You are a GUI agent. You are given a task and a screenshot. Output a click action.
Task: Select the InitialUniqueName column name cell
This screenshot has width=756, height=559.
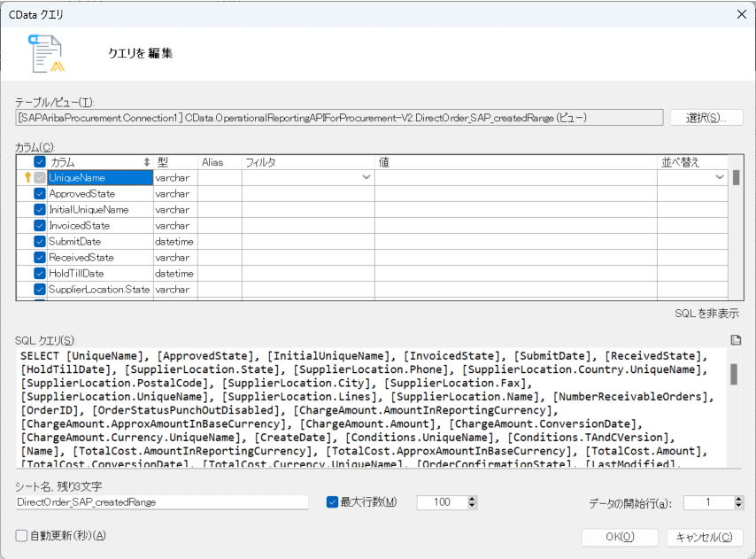click(100, 210)
